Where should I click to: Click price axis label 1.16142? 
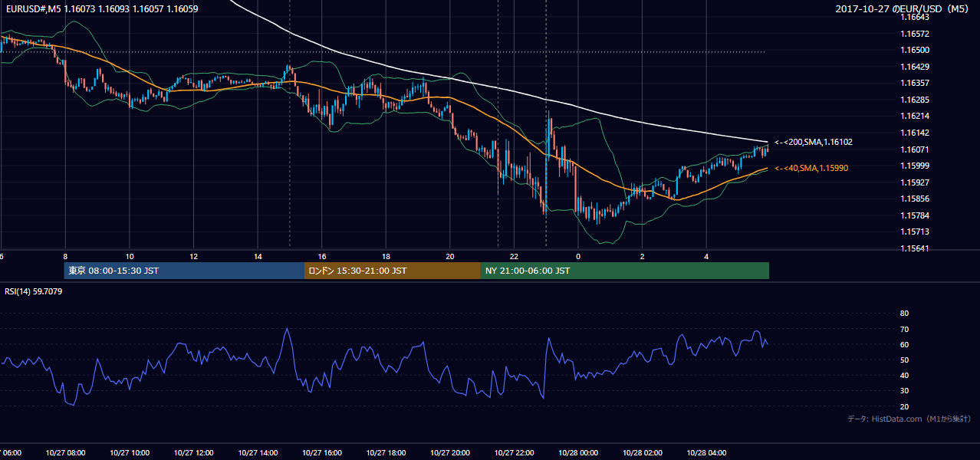(x=916, y=133)
